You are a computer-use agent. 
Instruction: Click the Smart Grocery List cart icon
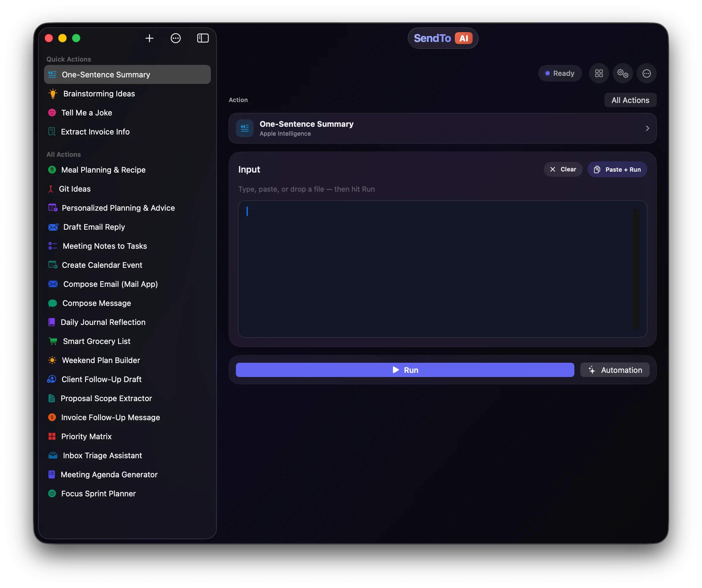(53, 342)
